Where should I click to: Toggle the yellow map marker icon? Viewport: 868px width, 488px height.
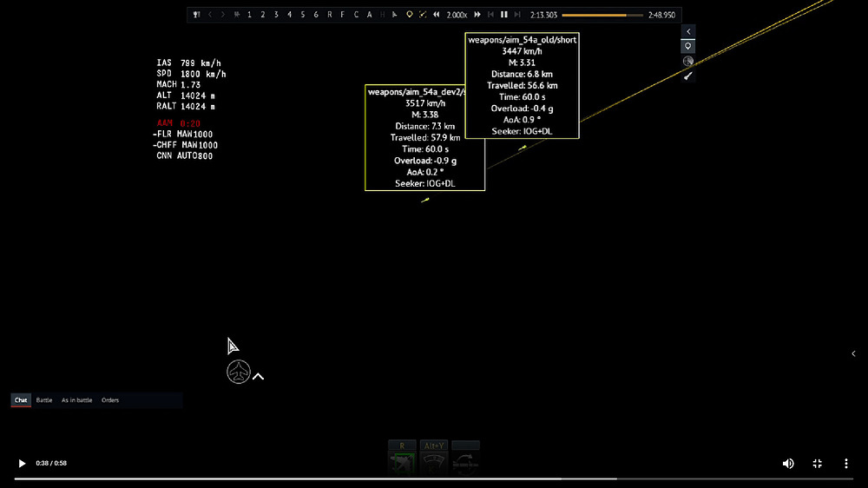pyautogui.click(x=410, y=15)
